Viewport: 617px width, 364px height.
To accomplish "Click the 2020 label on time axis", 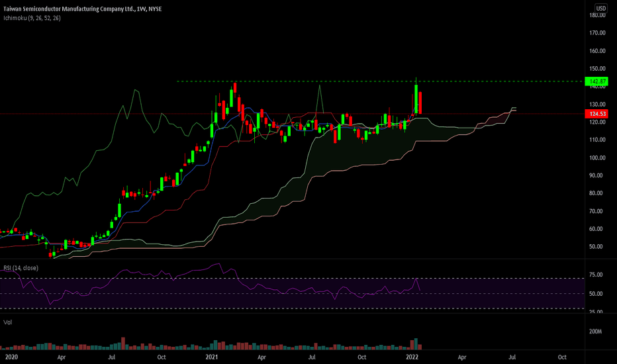I will click(x=11, y=357).
